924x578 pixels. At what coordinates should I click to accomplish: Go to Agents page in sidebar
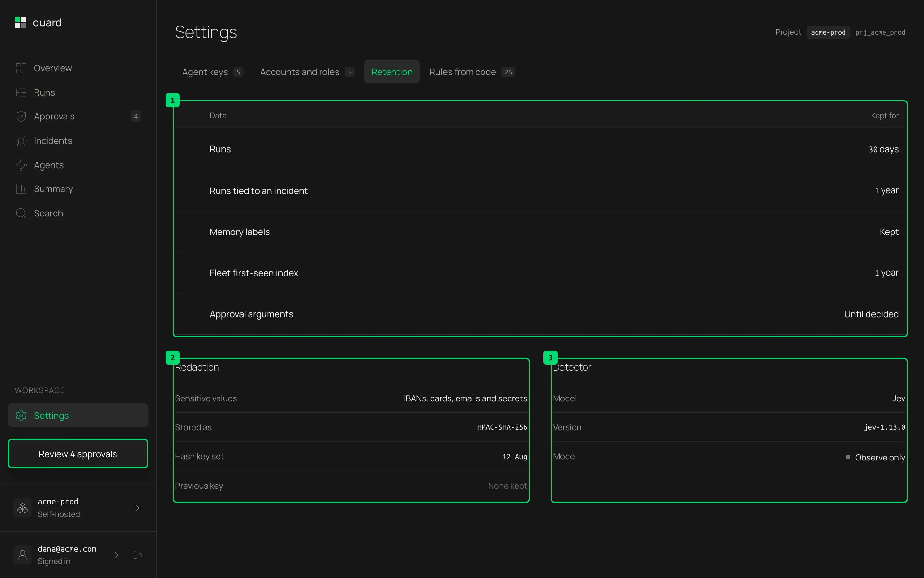point(78,165)
